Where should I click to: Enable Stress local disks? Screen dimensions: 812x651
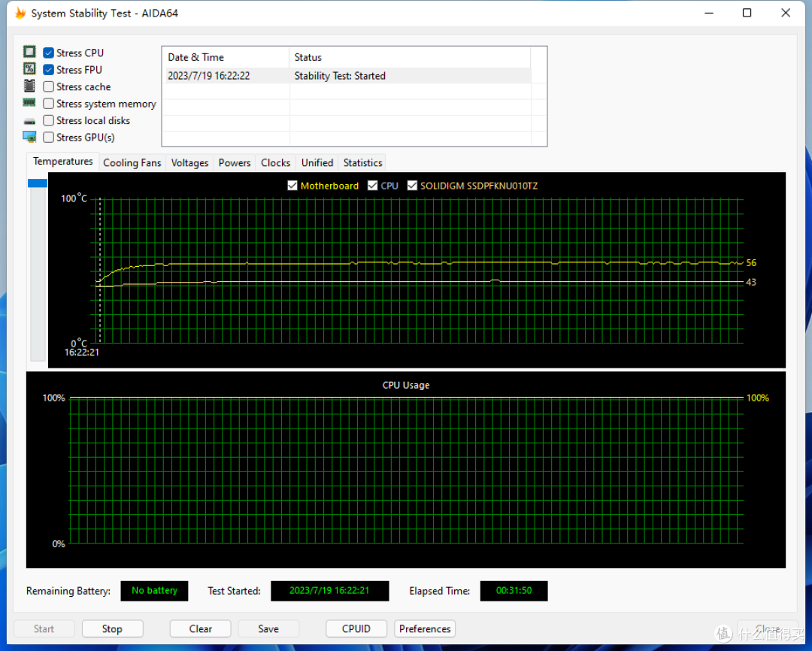coord(49,120)
